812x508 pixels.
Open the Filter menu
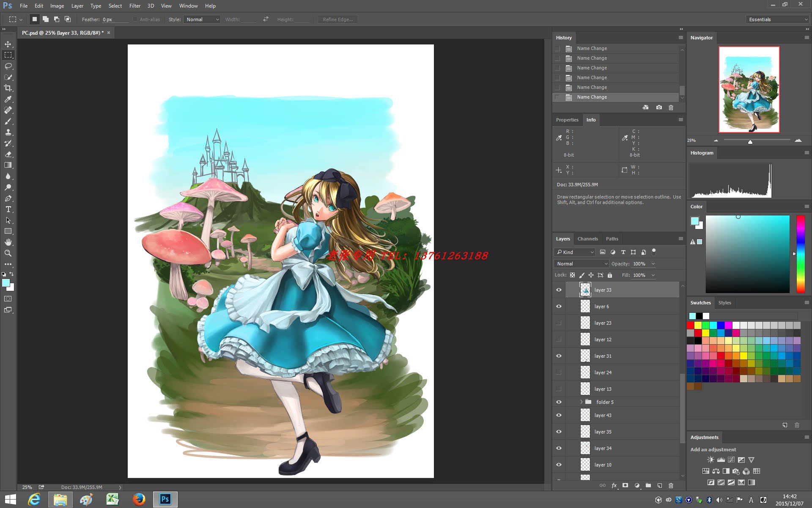pyautogui.click(x=135, y=6)
